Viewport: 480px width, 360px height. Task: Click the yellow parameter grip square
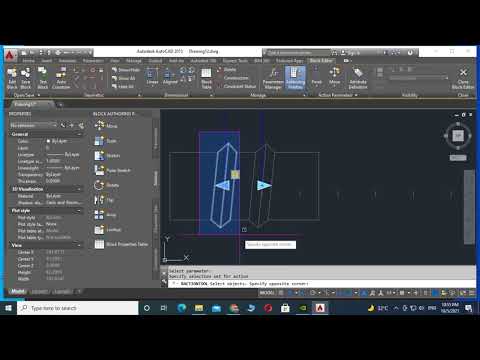[235, 174]
